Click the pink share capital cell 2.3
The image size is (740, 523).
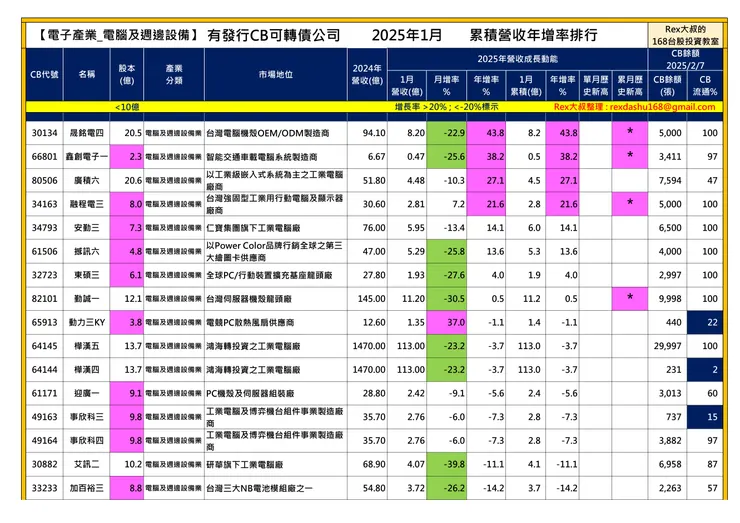pyautogui.click(x=126, y=157)
